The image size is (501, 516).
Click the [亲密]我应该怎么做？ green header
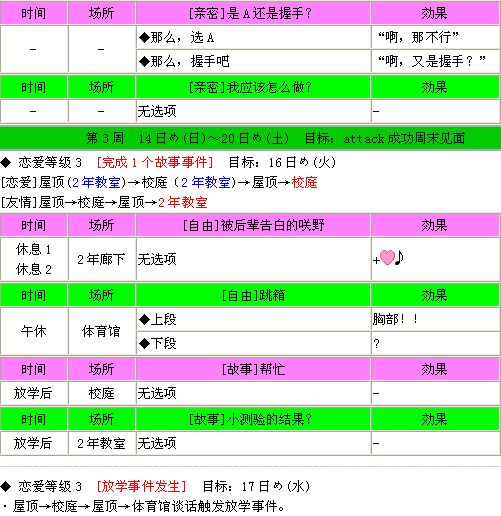coord(253,87)
